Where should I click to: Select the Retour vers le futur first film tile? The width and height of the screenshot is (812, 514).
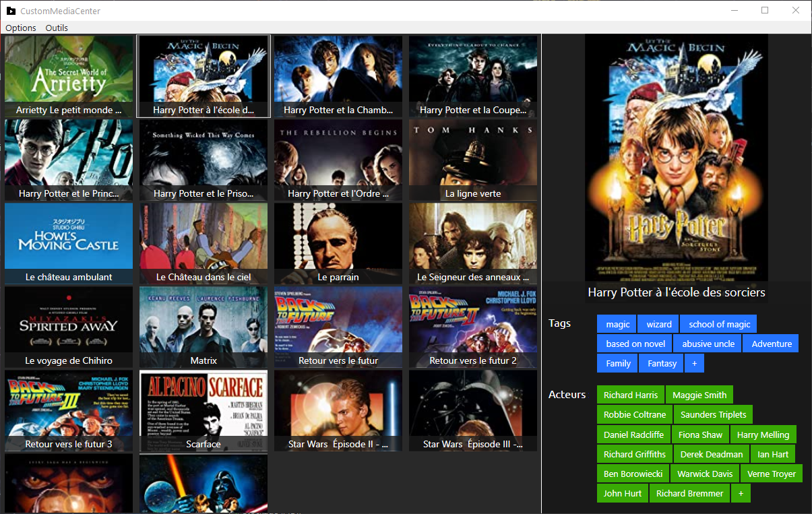click(338, 327)
